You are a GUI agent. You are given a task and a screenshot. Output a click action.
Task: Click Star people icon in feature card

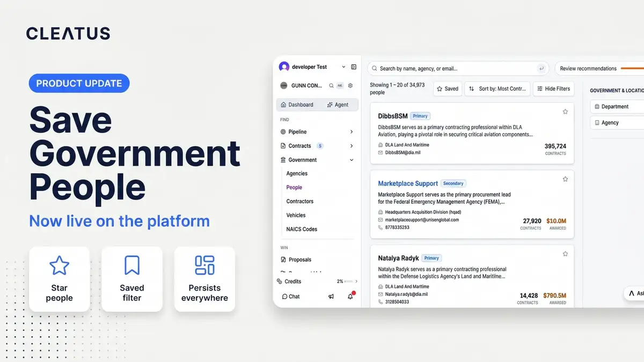click(59, 265)
